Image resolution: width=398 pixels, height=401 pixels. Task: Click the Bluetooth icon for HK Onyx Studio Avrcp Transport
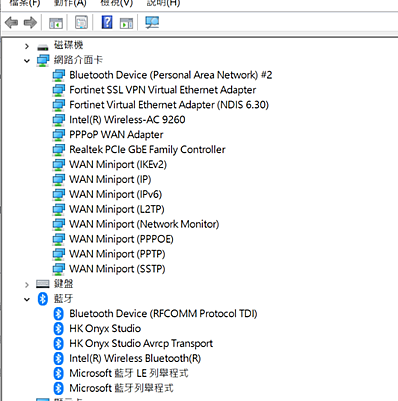point(59,344)
